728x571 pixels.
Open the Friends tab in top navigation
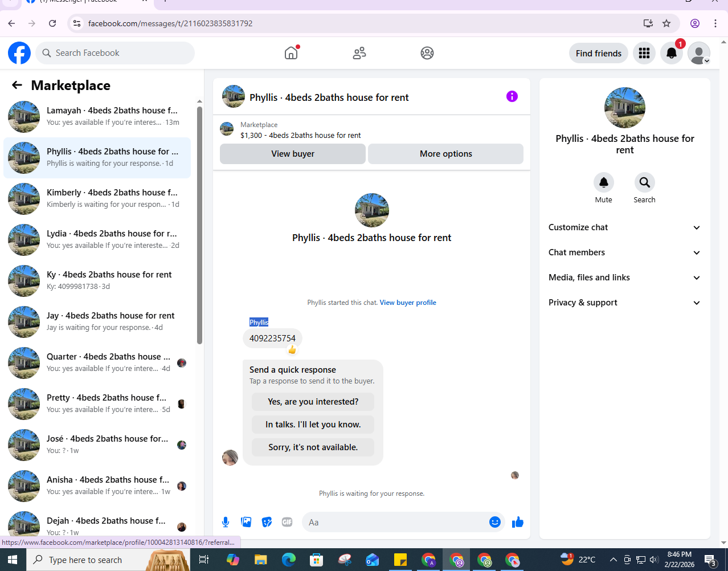click(x=359, y=53)
